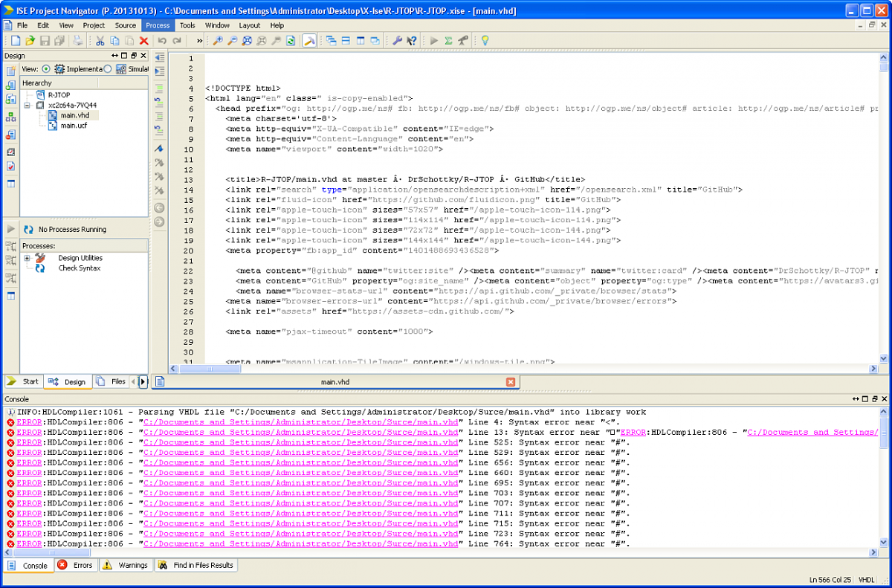Open the toolbar overflow chevron
Viewport: 892px width, 588px height.
[x=198, y=41]
